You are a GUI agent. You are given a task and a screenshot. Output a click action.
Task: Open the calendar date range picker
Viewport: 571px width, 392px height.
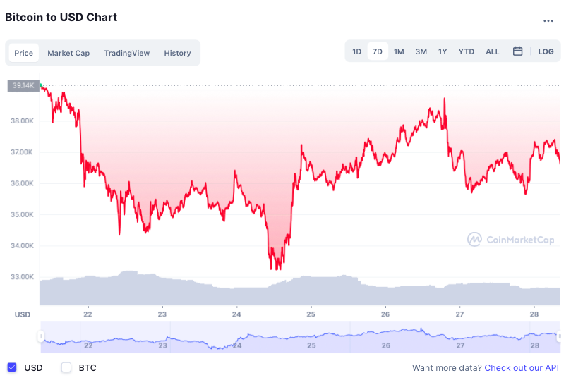517,51
